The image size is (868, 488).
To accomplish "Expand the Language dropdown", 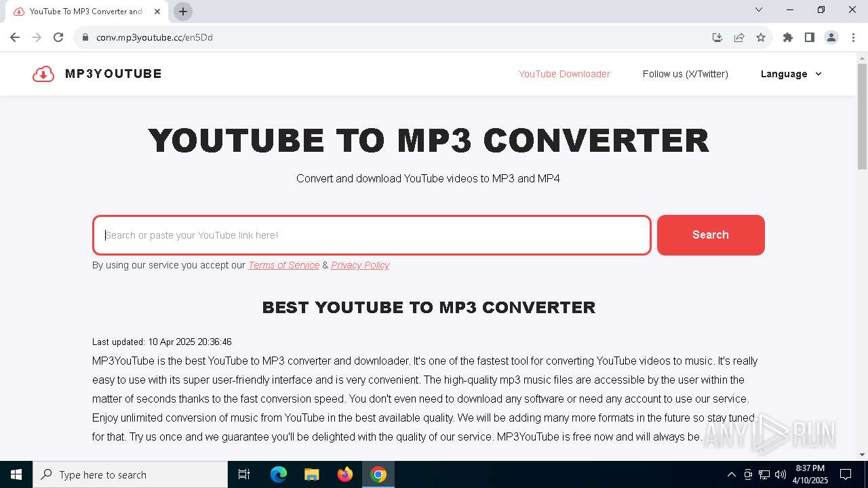I will (791, 74).
